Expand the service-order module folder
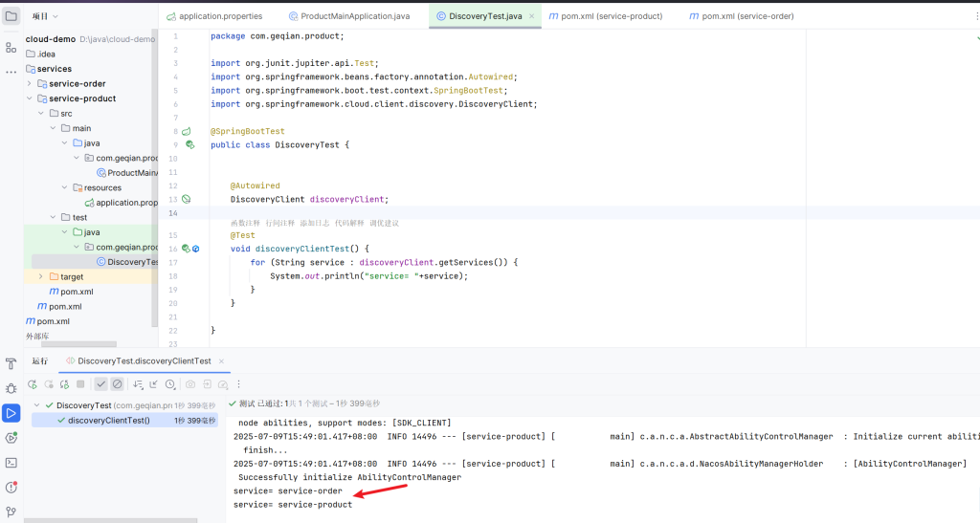 pyautogui.click(x=30, y=83)
